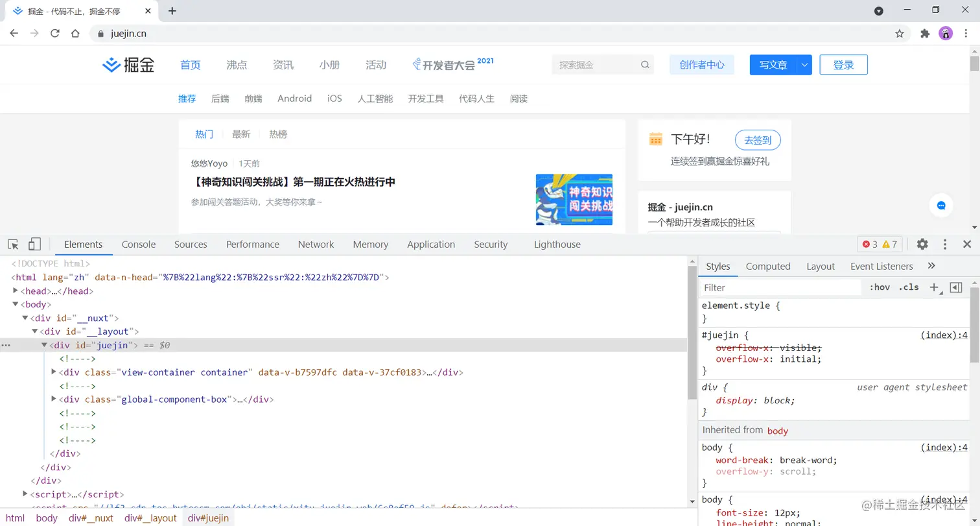Toggle the device toolbar in DevTools
Viewport: 980px width, 526px height.
click(34, 245)
